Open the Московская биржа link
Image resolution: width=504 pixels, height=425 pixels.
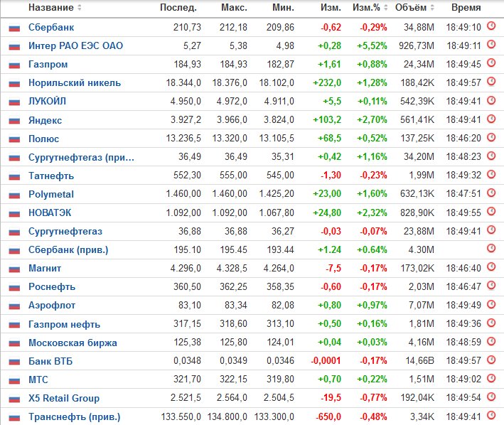click(73, 343)
